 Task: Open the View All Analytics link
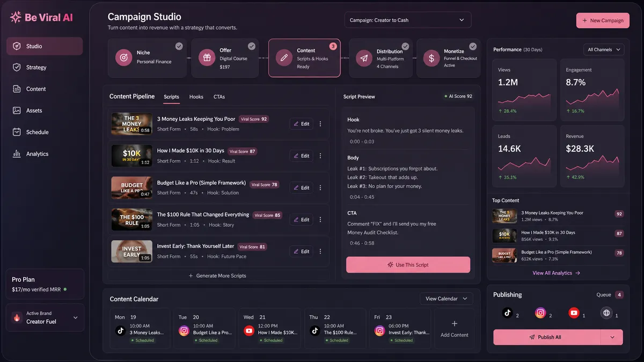(556, 273)
